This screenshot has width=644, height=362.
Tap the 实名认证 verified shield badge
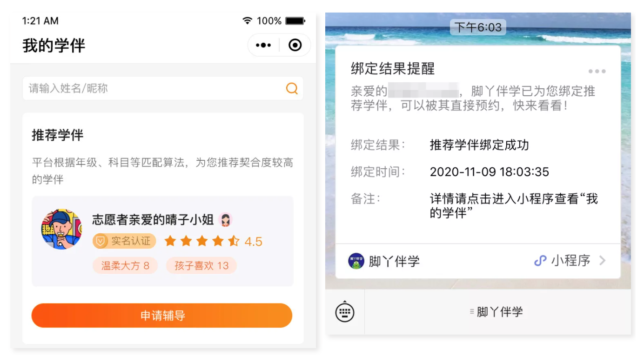coord(124,241)
